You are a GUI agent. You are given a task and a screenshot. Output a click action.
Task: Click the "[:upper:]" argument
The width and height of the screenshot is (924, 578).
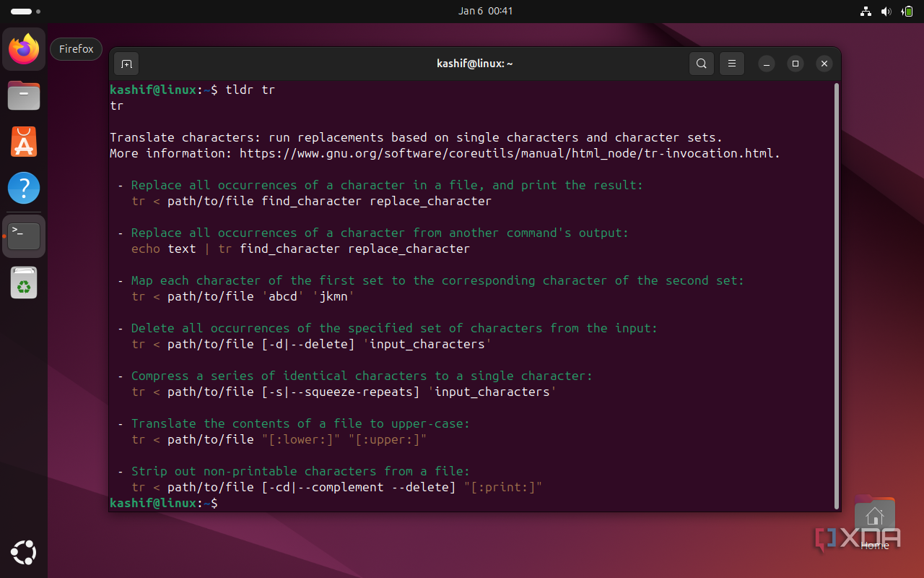387,439
